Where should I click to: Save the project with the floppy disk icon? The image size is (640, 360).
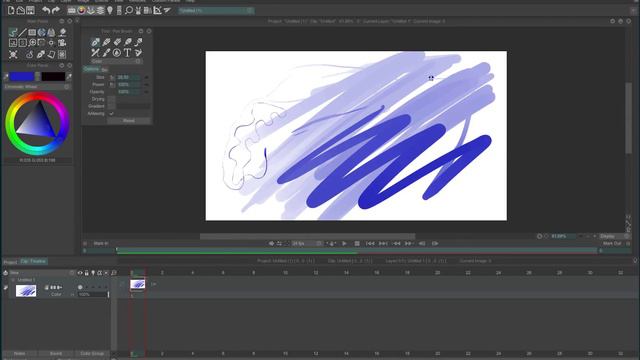(30, 10)
